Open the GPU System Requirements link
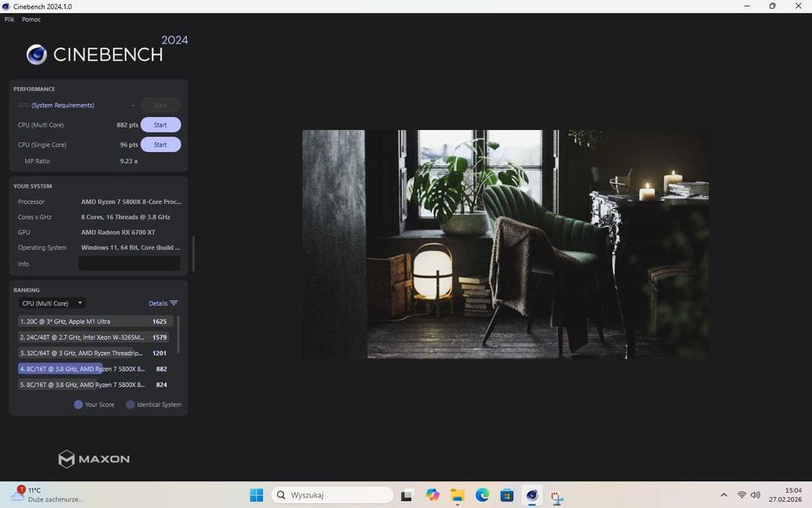Screen dimensions: 812x508 pyautogui.click(x=63, y=105)
